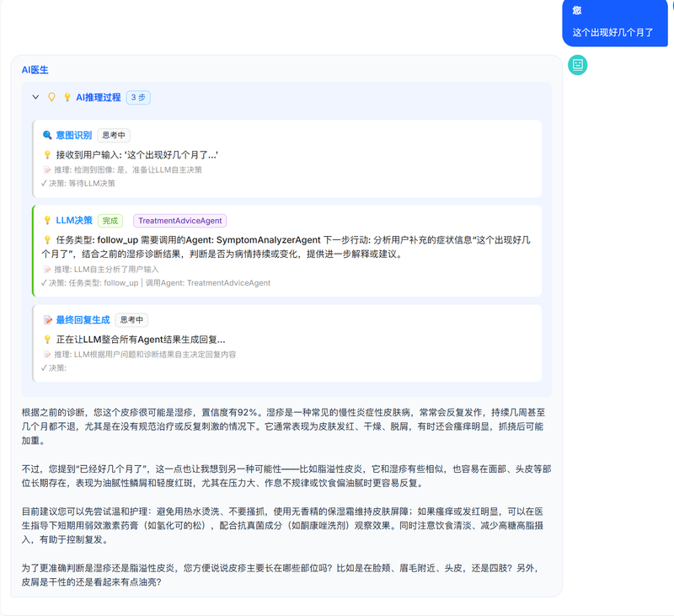Viewport: 674px width, 616px height.
Task: Click the outlined lightbulb icon beside AI推理过程
Action: 51,97
